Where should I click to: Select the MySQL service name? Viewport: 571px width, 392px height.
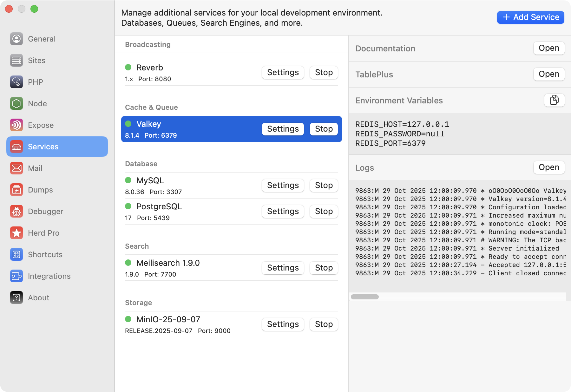[150, 180]
